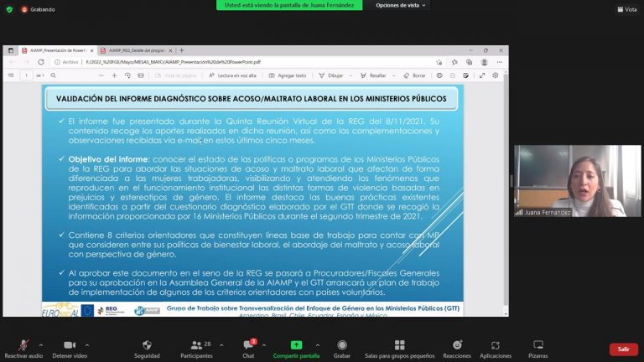This screenshot has width=644, height=362.
Task: Click the fit to page icon
Action: [x=141, y=75]
